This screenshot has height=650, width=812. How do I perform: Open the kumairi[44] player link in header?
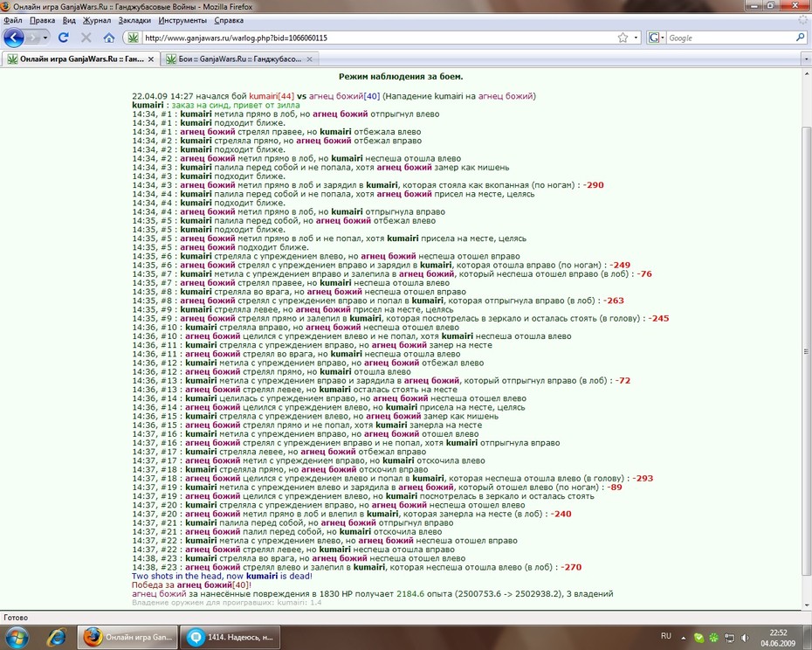pos(272,96)
